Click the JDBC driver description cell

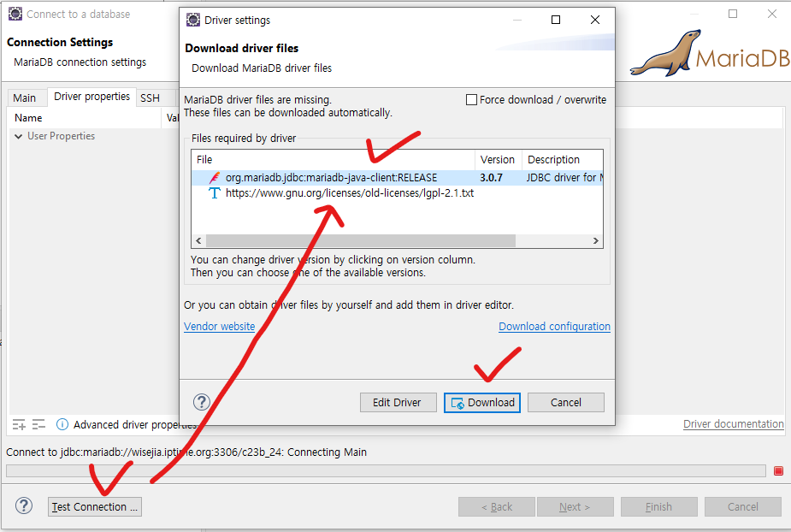(564, 178)
